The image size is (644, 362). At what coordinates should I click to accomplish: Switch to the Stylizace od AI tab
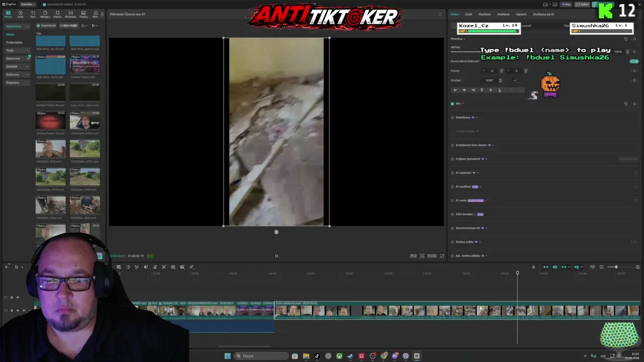(x=543, y=14)
